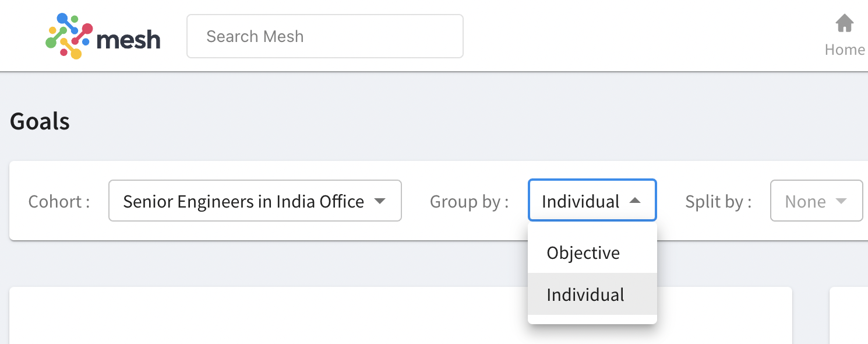Click the mesh wordmark text
Viewport: 868px width, 344px height.
pos(129,40)
